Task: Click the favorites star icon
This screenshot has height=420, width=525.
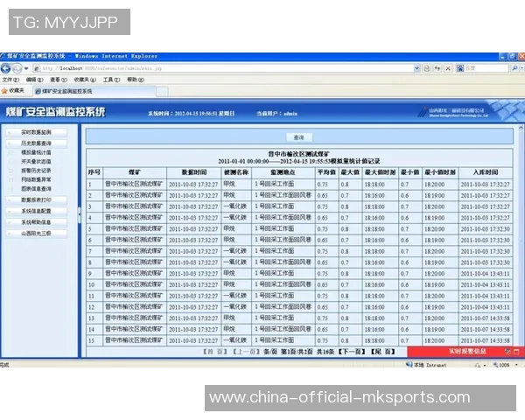Action: point(5,90)
